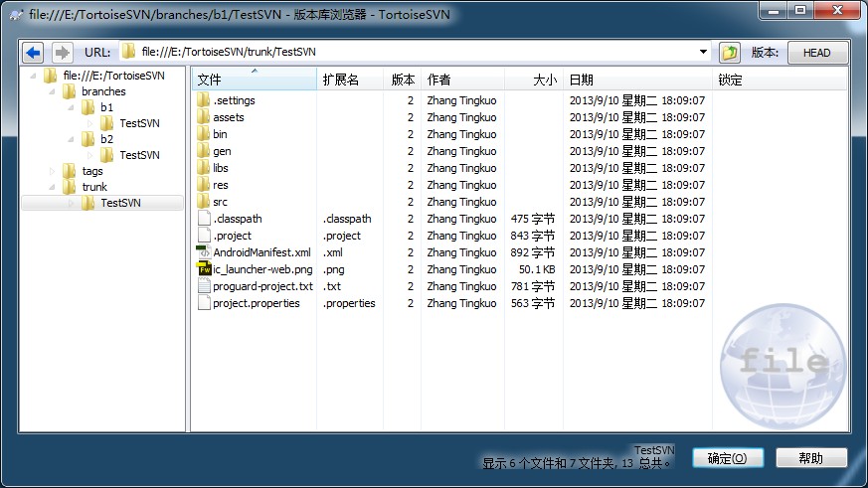868x488 pixels.
Task: Click the URL text input field
Action: pos(416,52)
